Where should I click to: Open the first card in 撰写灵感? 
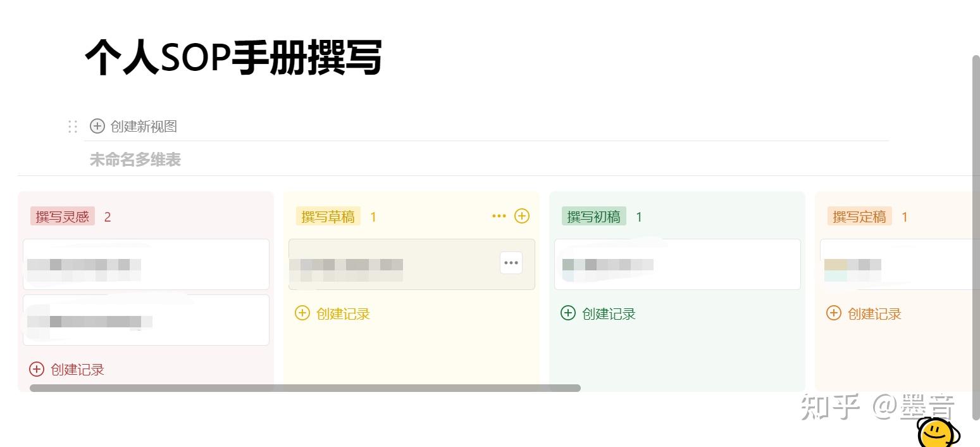click(x=146, y=264)
